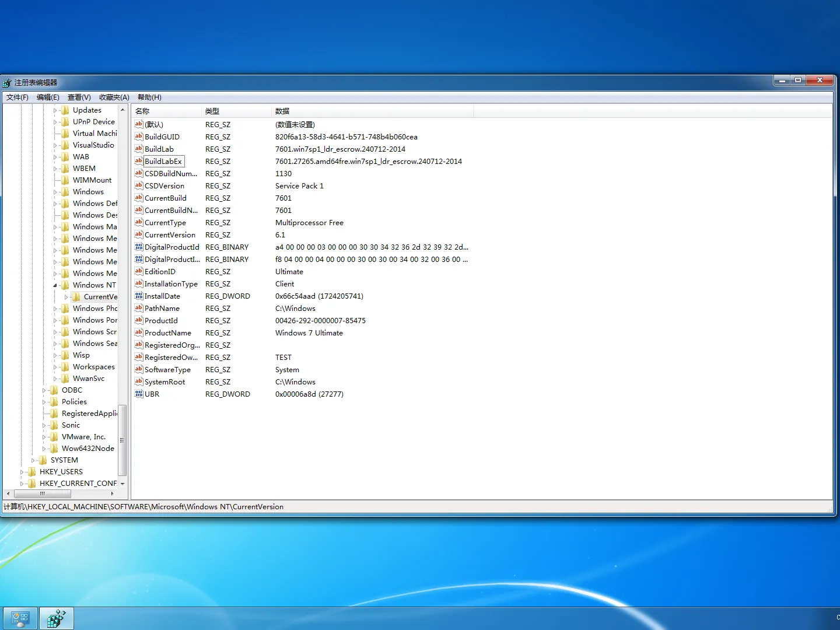Select the EditionID value entry
This screenshot has height=630, width=840.
(161, 271)
